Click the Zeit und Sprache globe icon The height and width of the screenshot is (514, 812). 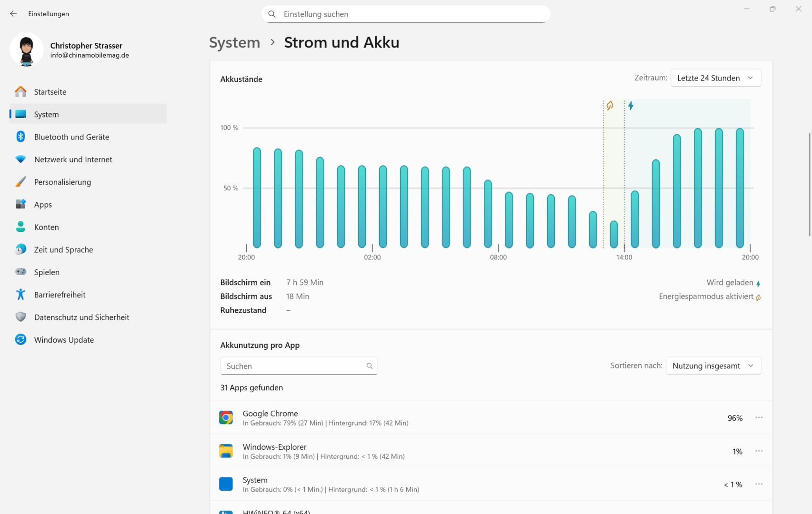click(x=20, y=249)
